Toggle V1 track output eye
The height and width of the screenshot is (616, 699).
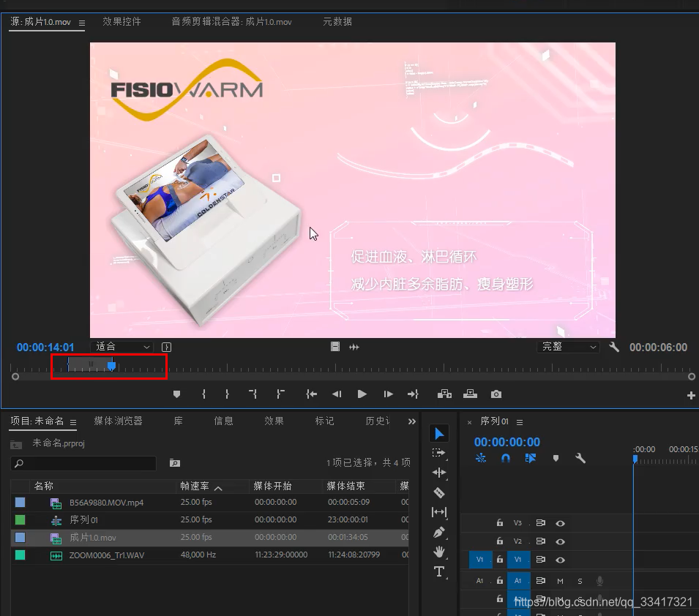click(x=561, y=560)
